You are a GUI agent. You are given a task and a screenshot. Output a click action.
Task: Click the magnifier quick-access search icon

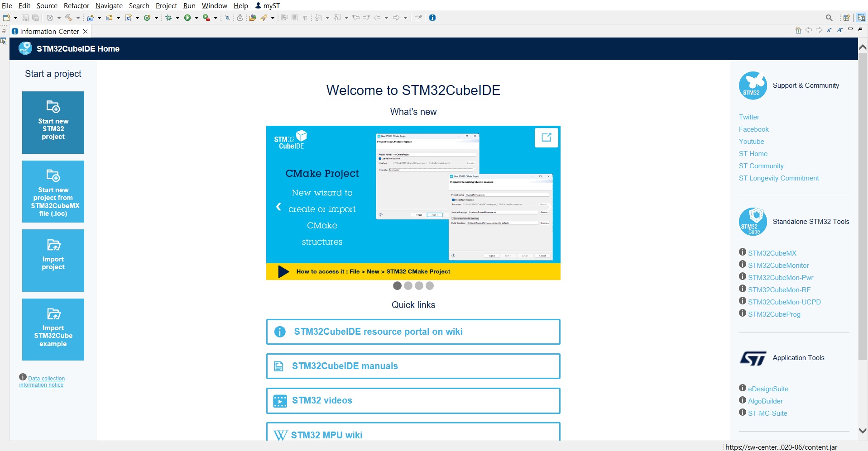(x=829, y=18)
